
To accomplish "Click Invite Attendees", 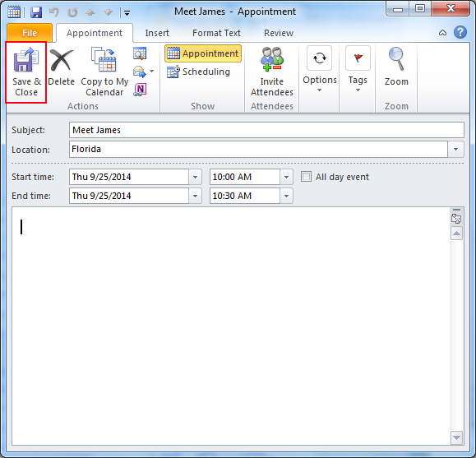I will coord(271,72).
